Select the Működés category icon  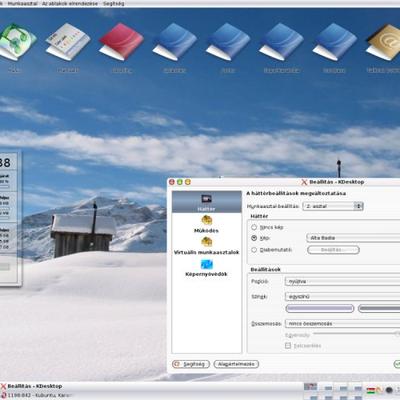click(207, 220)
